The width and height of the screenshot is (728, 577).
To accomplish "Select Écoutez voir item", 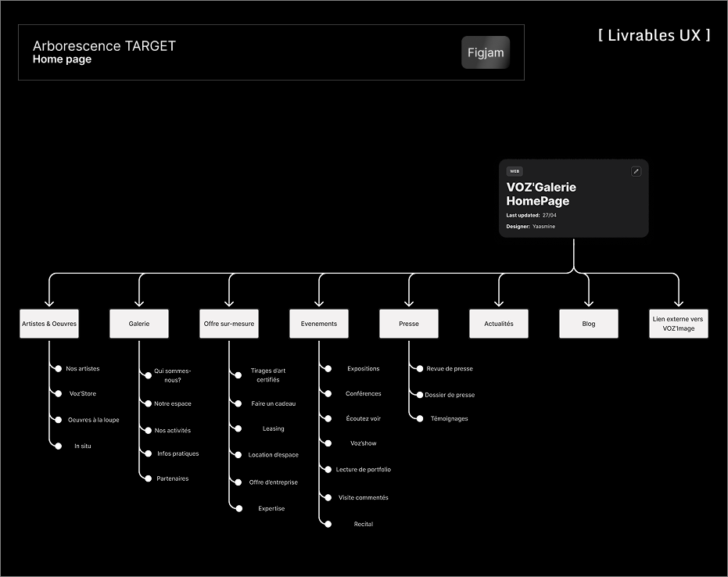I will tap(363, 419).
